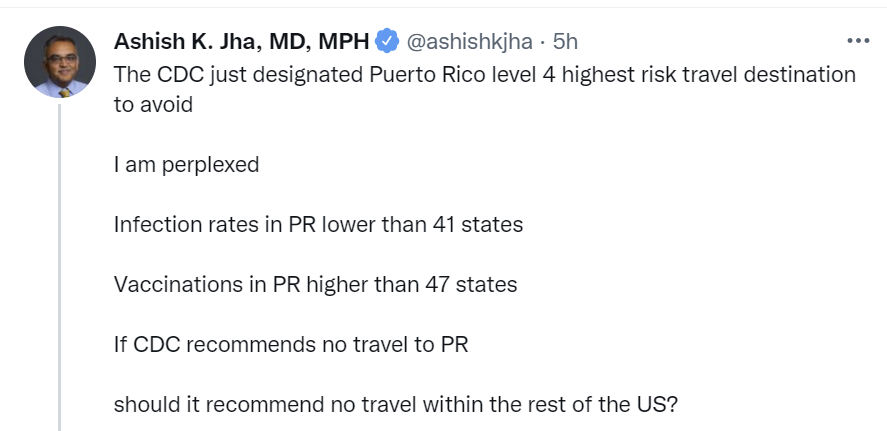887x431 pixels.
Task: Click the final line about travel within the US
Action: pos(395,404)
